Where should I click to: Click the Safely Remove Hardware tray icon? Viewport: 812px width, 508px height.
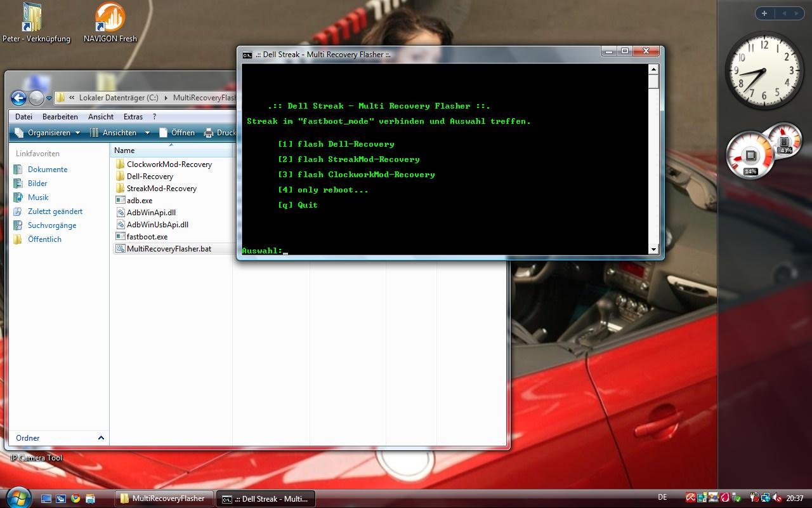pyautogui.click(x=737, y=498)
